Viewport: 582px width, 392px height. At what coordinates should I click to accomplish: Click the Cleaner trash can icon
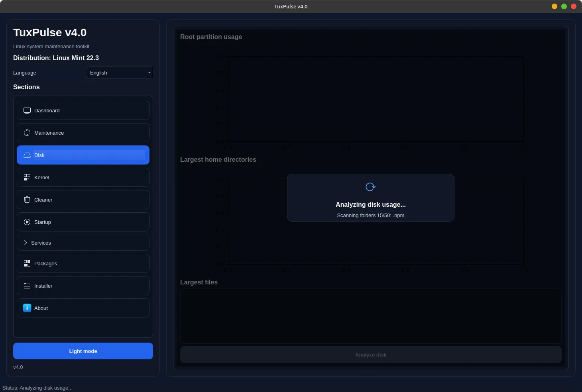(x=27, y=200)
